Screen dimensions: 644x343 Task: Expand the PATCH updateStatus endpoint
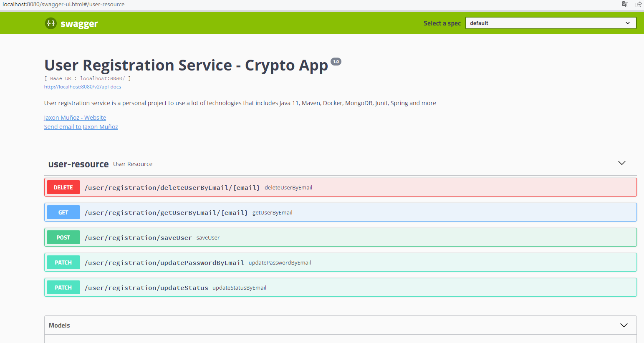tap(340, 288)
